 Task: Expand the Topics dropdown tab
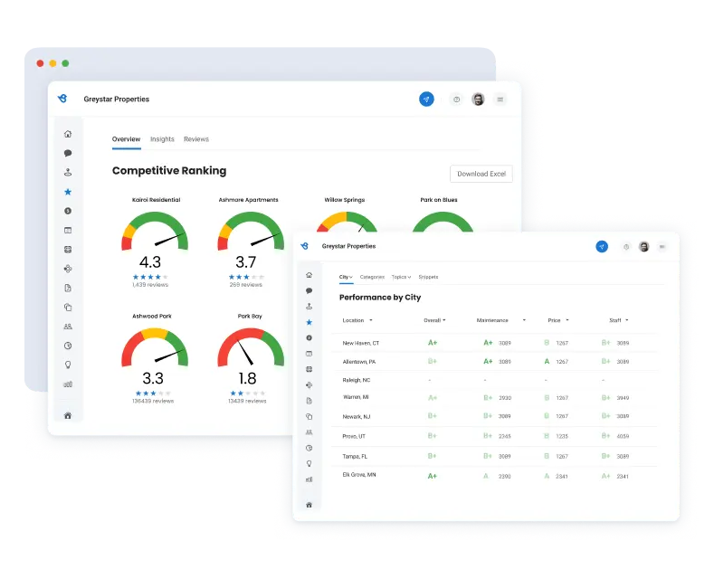[x=401, y=277]
